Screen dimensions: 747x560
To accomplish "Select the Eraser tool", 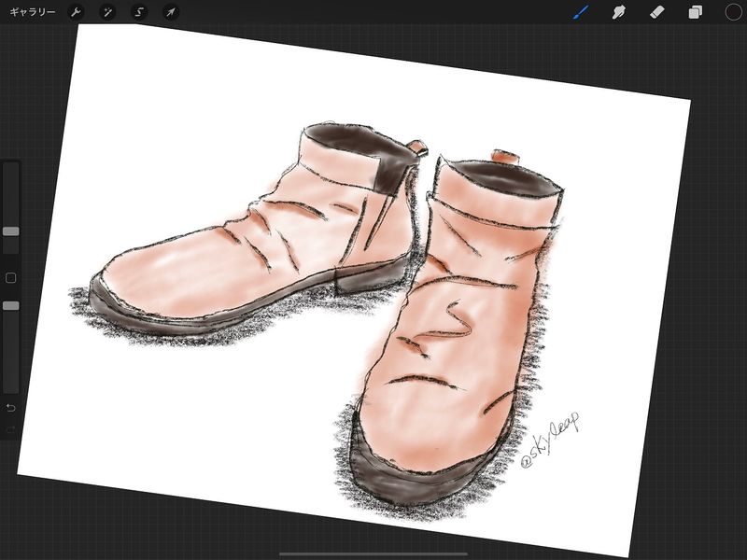I will pyautogui.click(x=655, y=12).
